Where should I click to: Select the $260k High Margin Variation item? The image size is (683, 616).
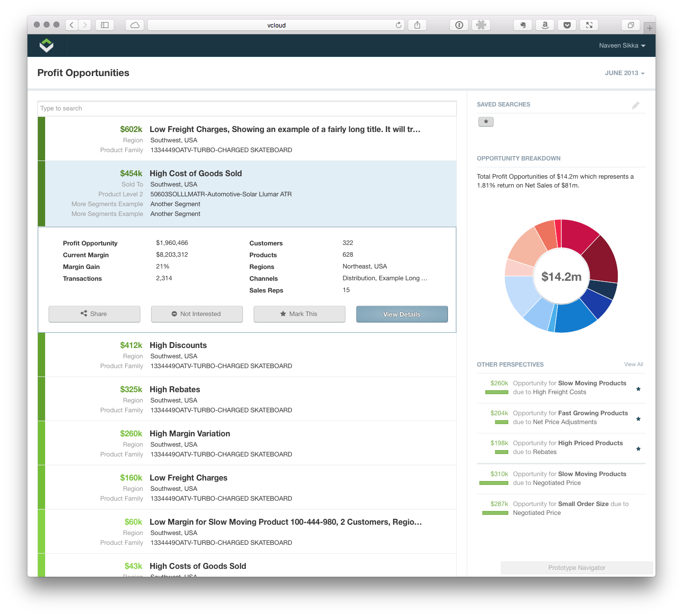(189, 434)
